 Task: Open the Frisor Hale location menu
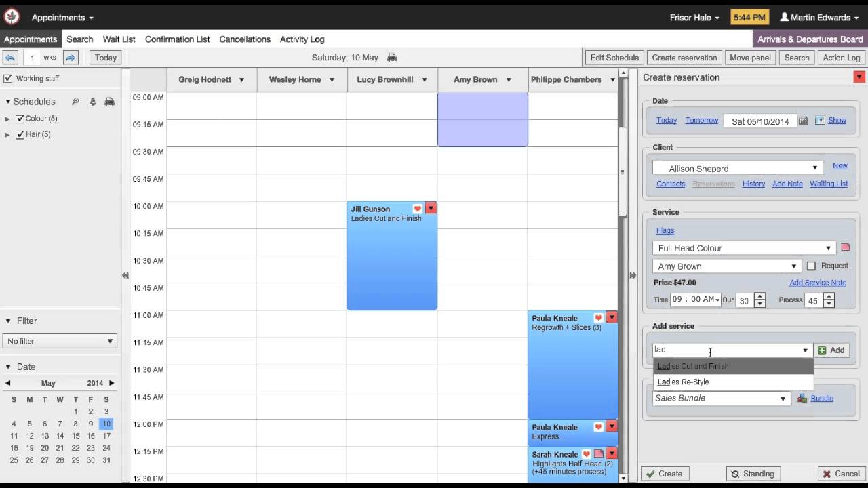[x=694, y=18]
